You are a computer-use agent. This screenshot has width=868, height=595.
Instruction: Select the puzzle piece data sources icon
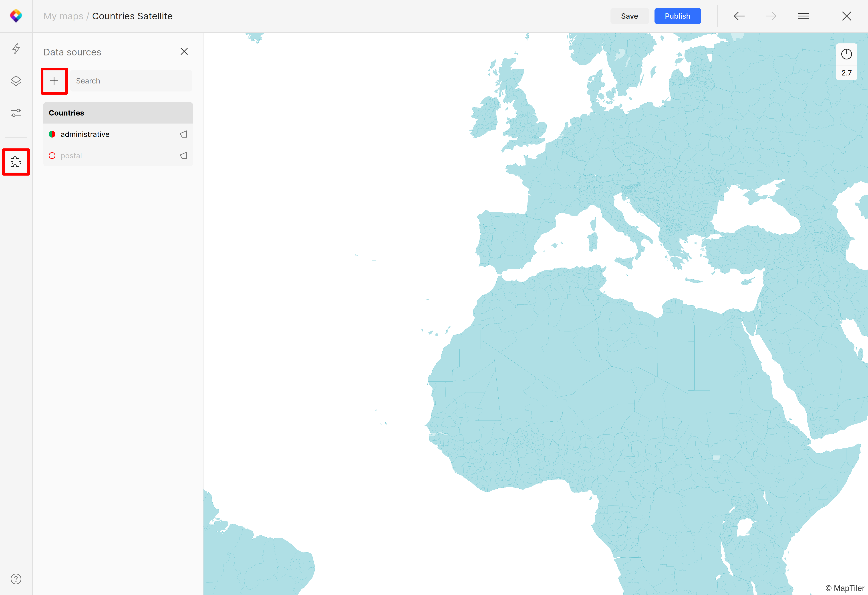(x=16, y=162)
